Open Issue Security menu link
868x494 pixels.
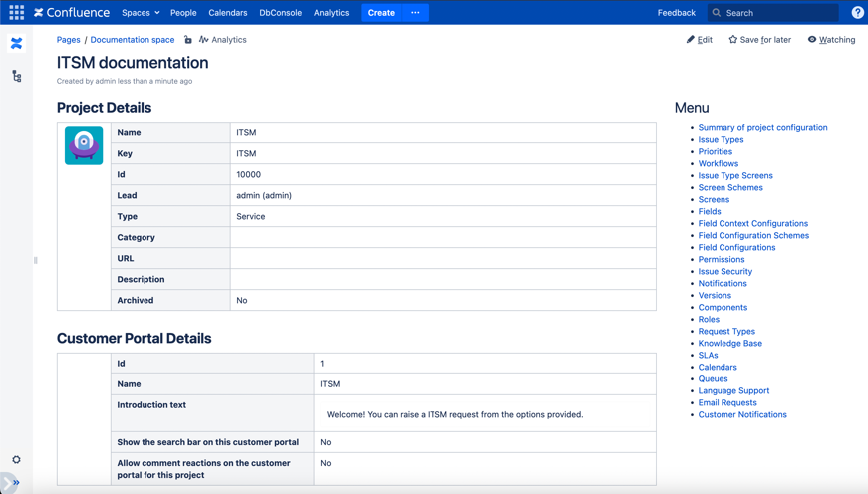pyautogui.click(x=725, y=271)
